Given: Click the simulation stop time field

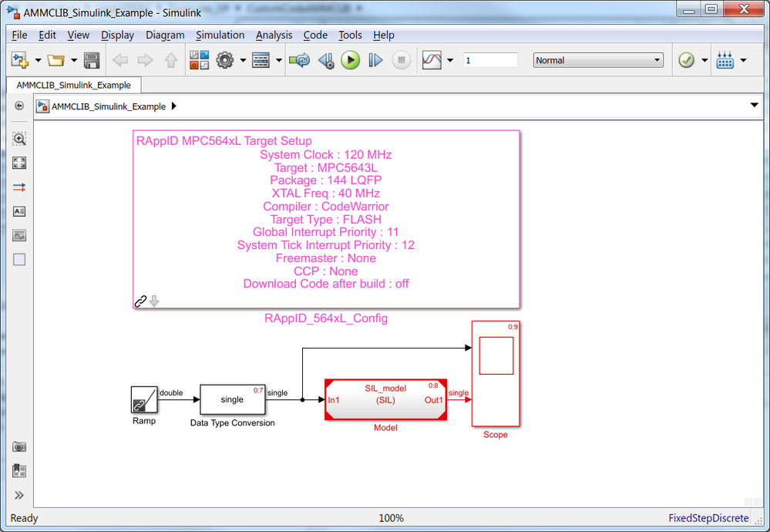Looking at the screenshot, I should [490, 60].
